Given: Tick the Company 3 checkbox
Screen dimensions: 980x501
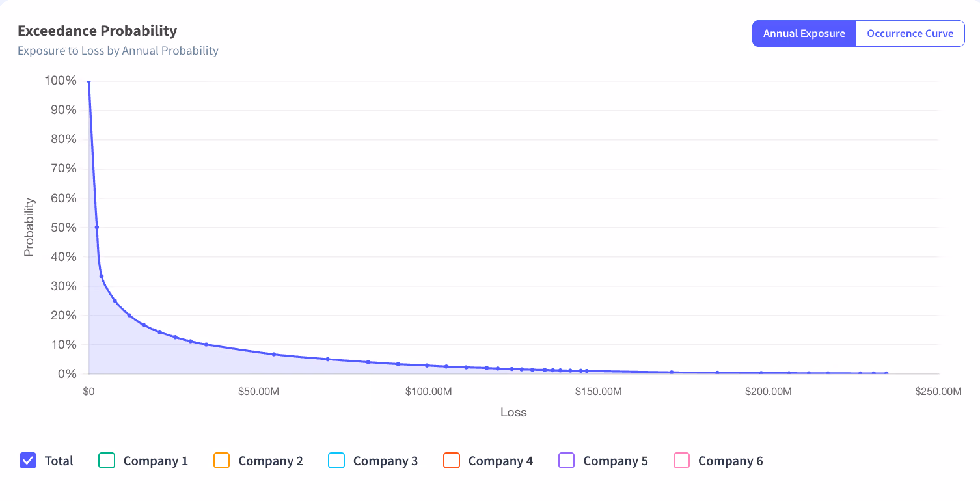Looking at the screenshot, I should click(336, 461).
